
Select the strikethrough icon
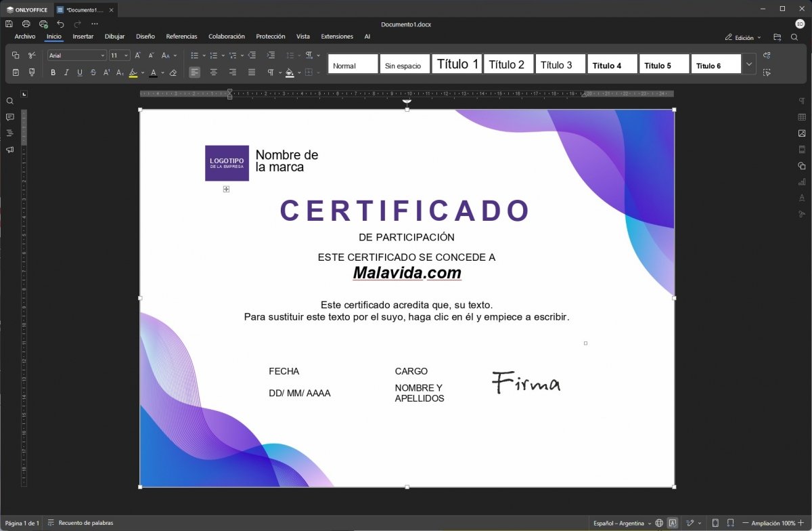click(x=93, y=72)
